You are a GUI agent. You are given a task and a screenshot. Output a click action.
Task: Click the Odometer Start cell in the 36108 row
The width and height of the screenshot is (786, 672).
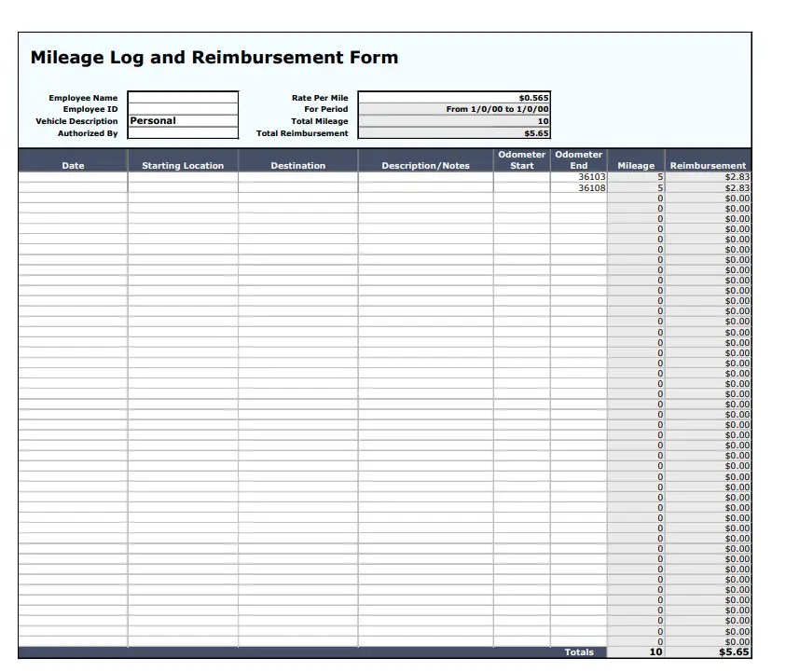522,188
